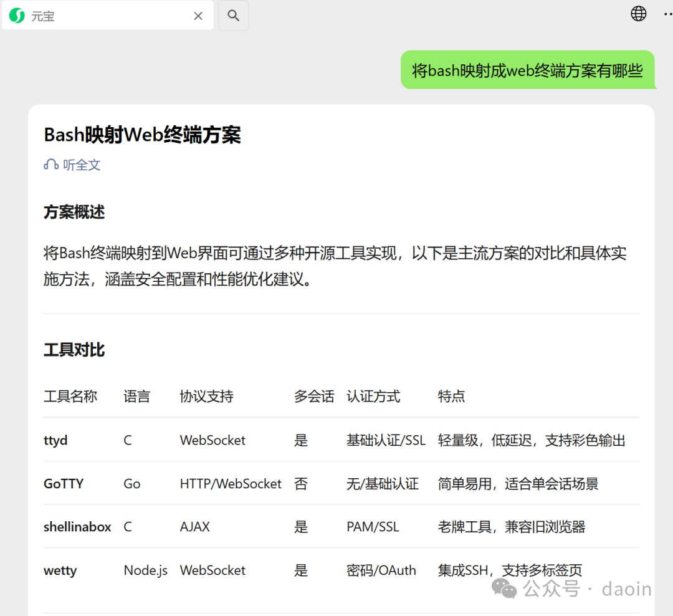Click the WeChat 公众号 watermark icon

point(504,589)
